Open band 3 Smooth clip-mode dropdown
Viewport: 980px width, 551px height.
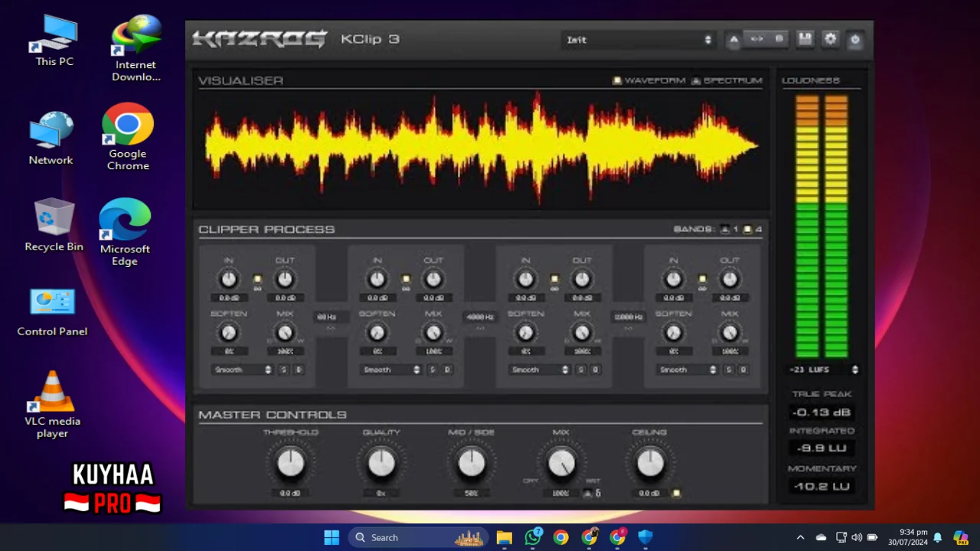click(x=540, y=370)
